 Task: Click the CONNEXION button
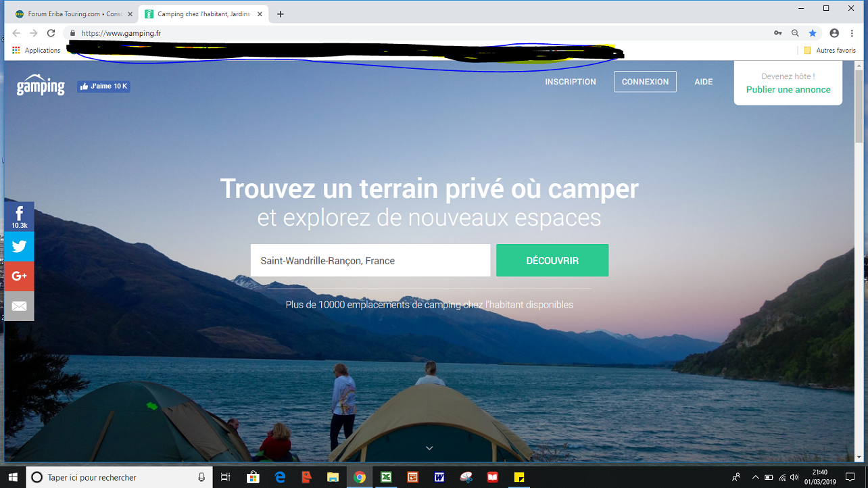coord(645,82)
